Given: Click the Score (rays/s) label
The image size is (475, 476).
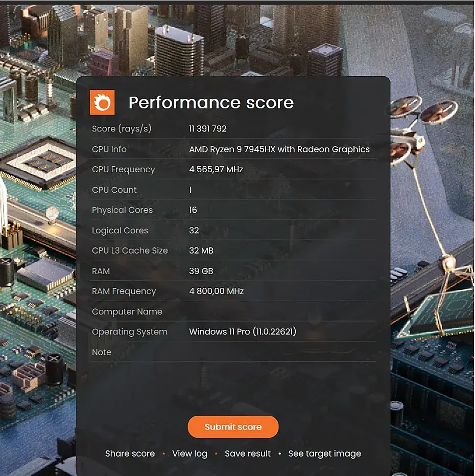Looking at the screenshot, I should click(122, 129).
